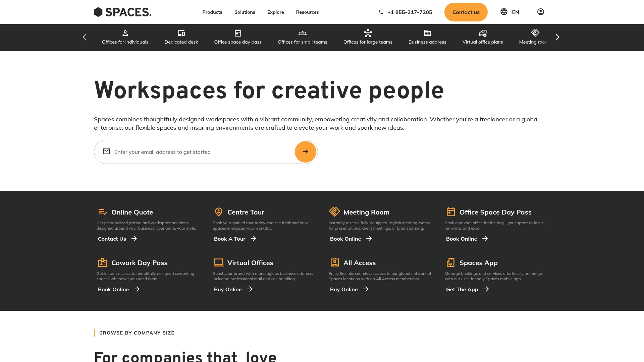Open the Business address category icon
This screenshot has width=644, height=362.
click(427, 33)
